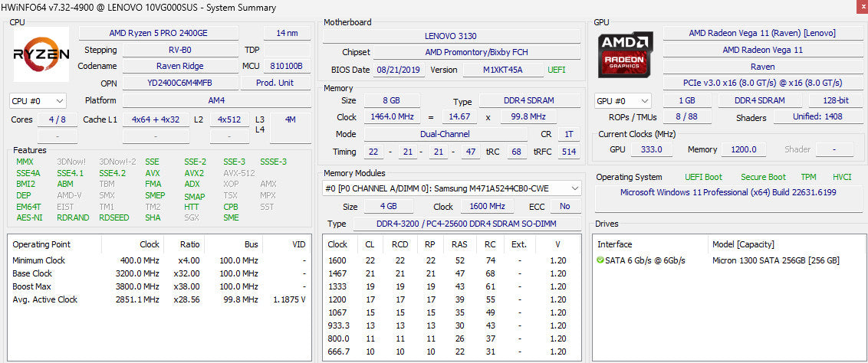Click the tRFC value 514
Screen dimensions: 868x363
tap(569, 152)
